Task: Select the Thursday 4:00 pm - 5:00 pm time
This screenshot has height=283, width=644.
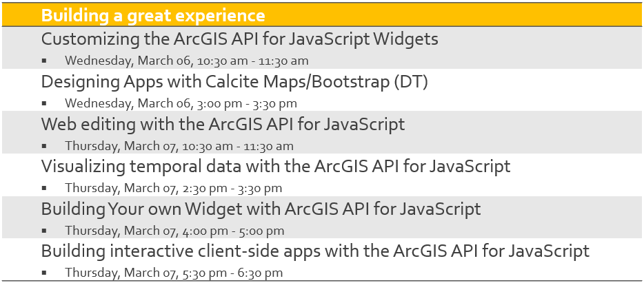Action: [174, 231]
